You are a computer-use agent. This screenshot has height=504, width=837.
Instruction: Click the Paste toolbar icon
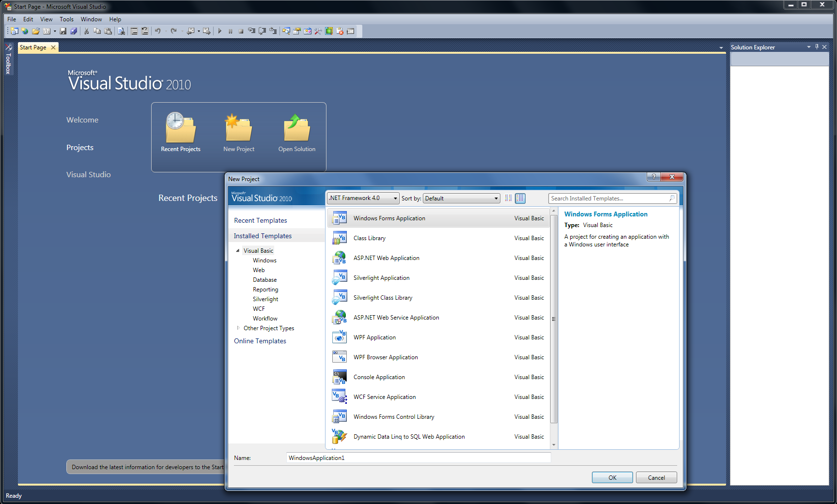click(108, 31)
